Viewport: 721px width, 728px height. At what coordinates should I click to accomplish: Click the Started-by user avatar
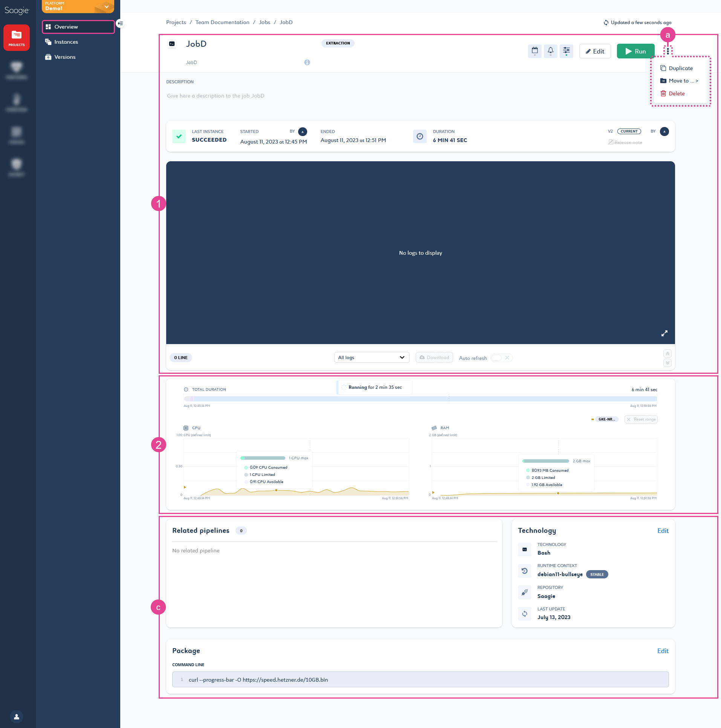click(302, 132)
